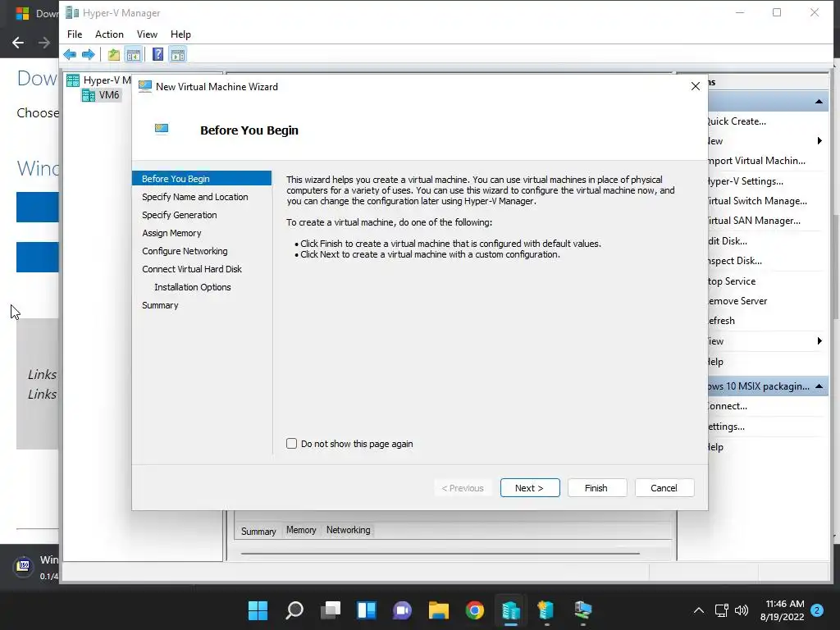The image size is (840, 630).
Task: Click Remove Server action
Action: click(737, 301)
